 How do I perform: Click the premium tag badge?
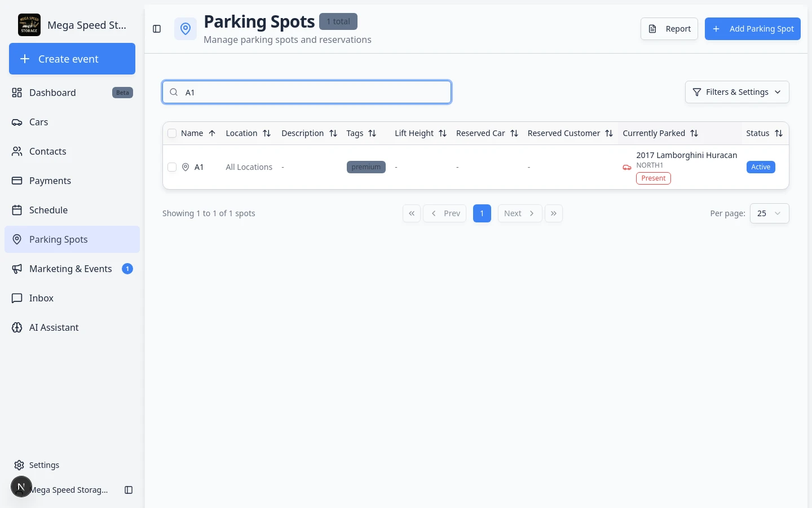366,167
